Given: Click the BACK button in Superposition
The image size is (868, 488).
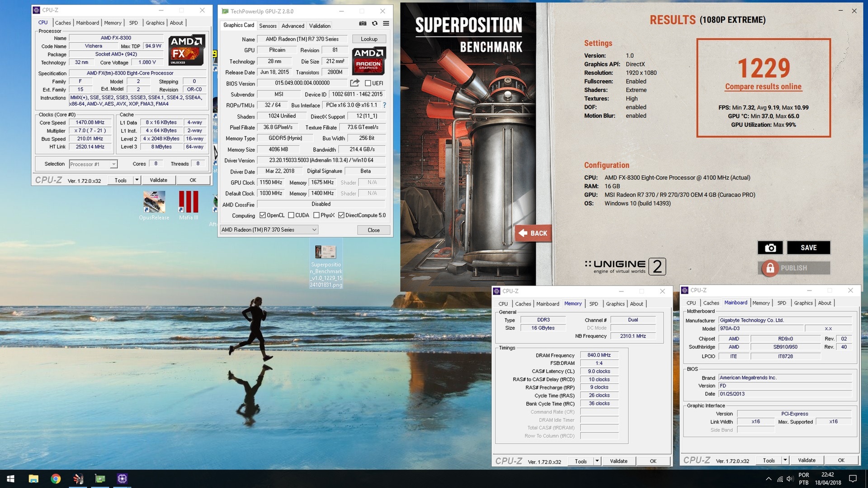Looking at the screenshot, I should 533,233.
